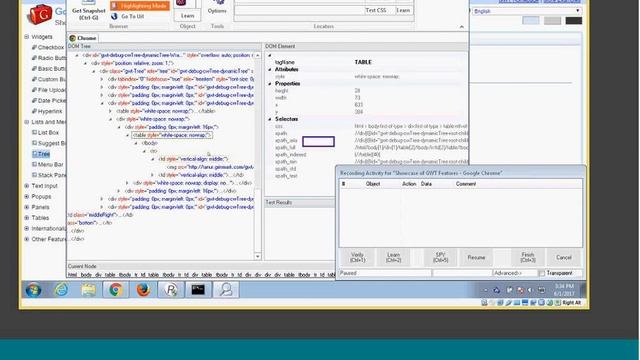Expand the Other Features section
Viewport: 640px width, 360px height.
[x=27, y=239]
